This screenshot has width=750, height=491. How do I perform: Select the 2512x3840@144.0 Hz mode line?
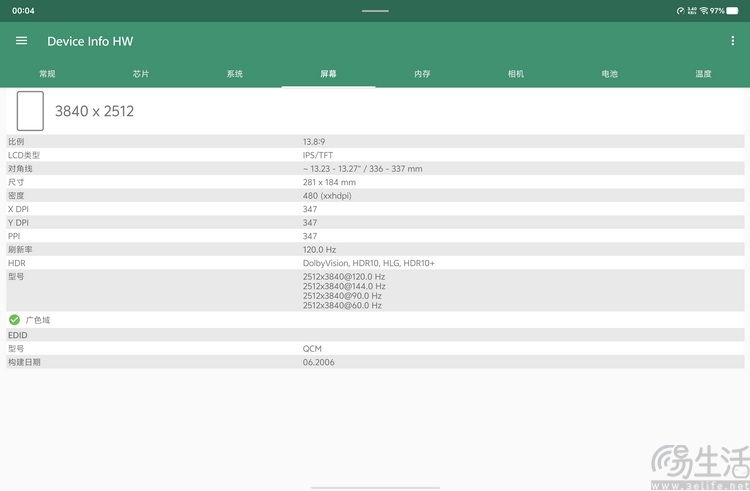click(x=344, y=286)
